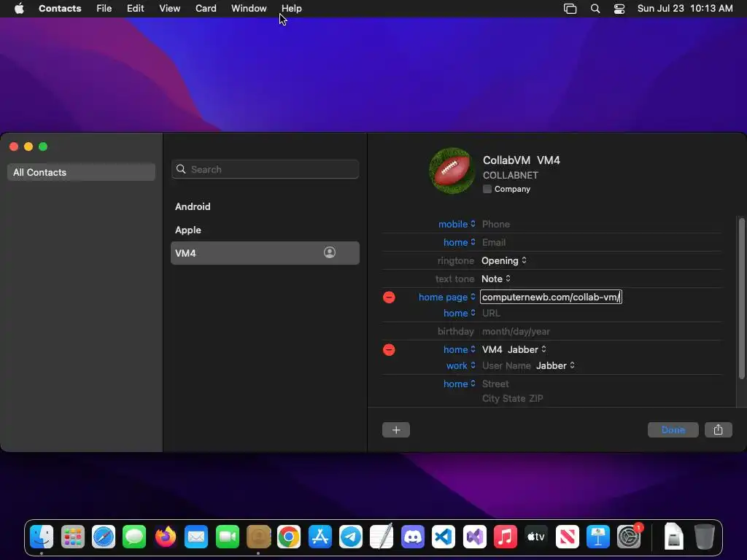Open Control Center in menu bar

(x=619, y=9)
